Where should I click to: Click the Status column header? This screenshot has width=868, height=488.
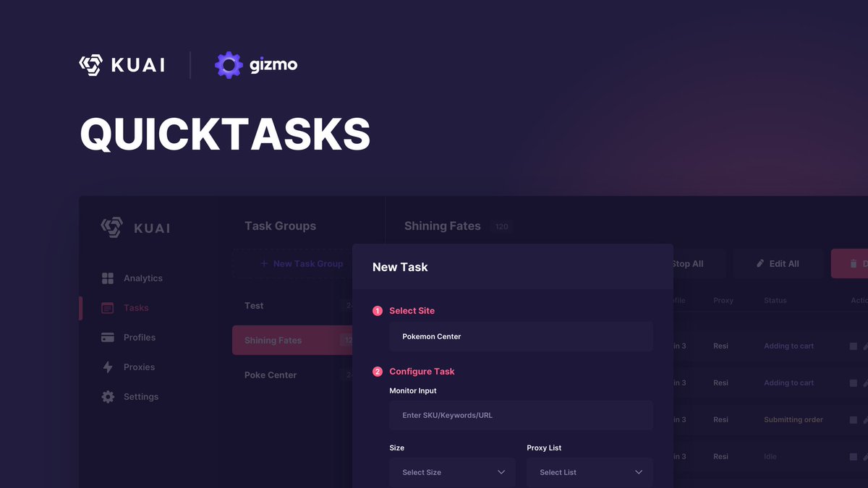coord(775,301)
